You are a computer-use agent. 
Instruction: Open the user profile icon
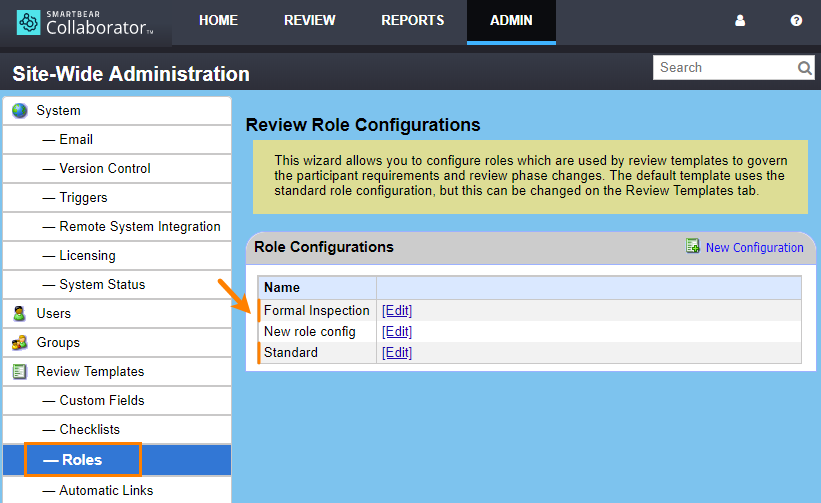(x=740, y=21)
